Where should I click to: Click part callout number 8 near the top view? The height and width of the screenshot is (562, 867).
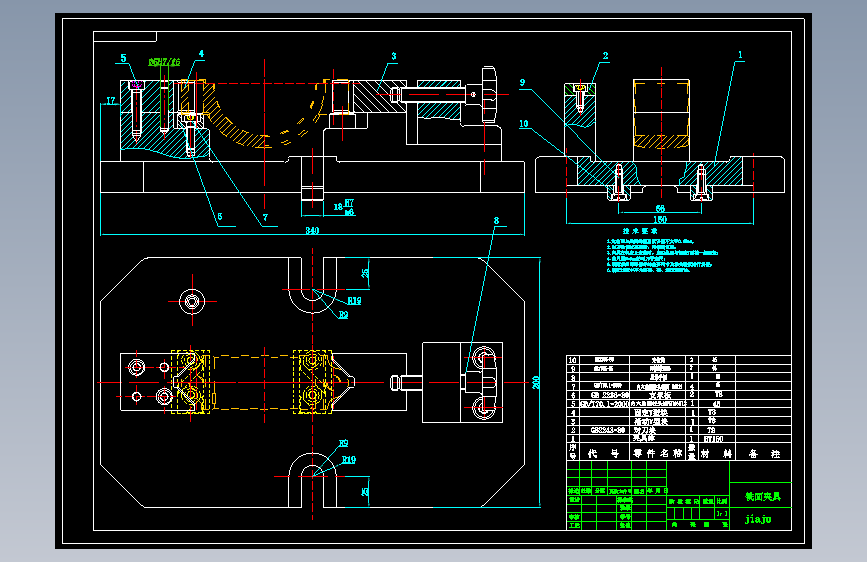point(497,221)
